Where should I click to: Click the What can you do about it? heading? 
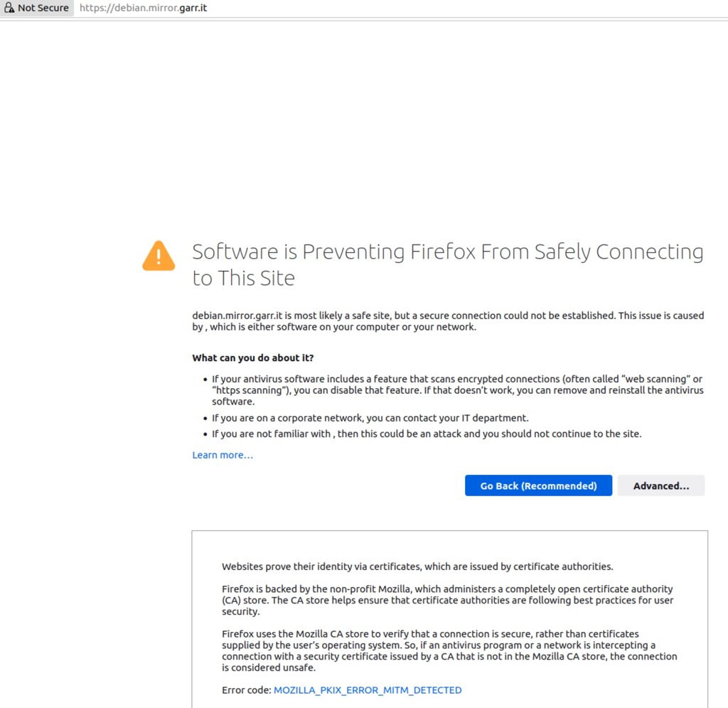click(253, 358)
